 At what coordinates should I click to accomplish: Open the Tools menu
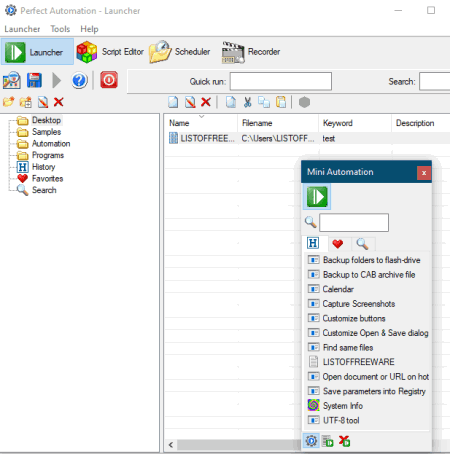(60, 29)
